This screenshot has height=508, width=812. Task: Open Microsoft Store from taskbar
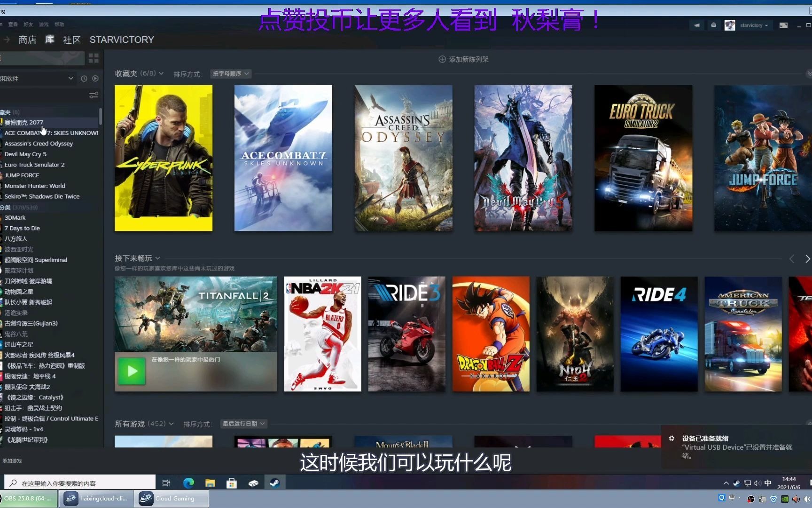(x=231, y=483)
